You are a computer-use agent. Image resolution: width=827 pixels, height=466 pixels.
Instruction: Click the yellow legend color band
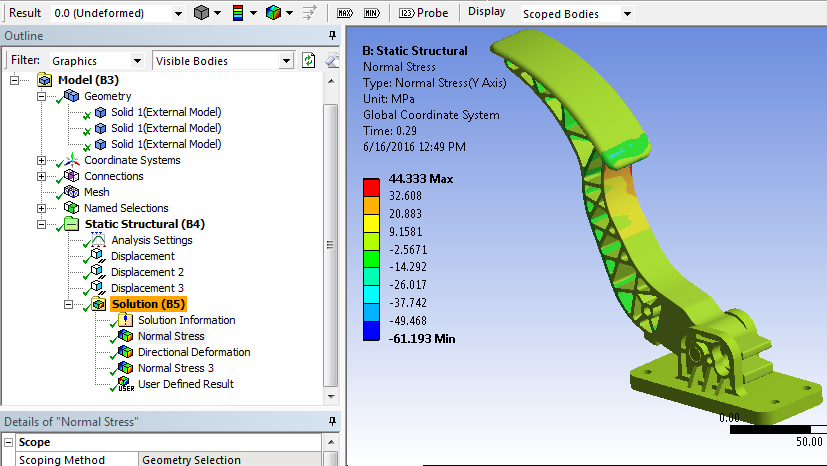click(x=371, y=224)
